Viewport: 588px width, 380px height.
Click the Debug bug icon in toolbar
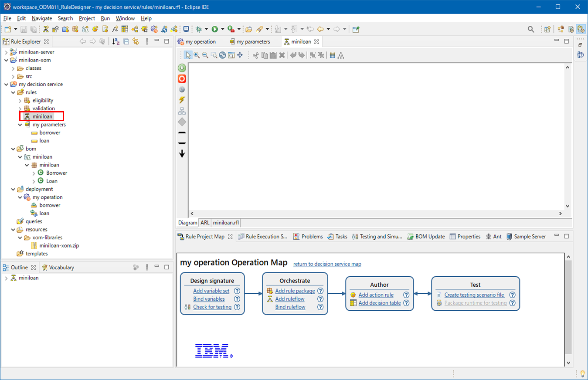click(x=199, y=29)
